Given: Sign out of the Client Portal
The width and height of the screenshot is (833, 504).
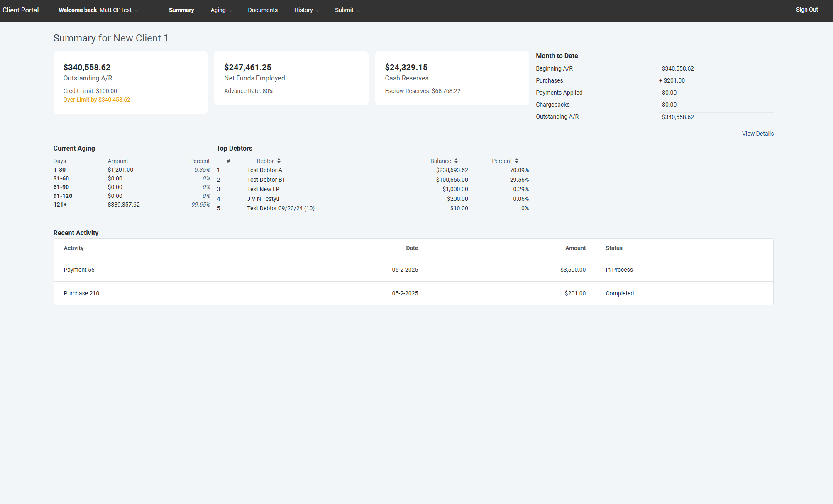Looking at the screenshot, I should 806,10.
